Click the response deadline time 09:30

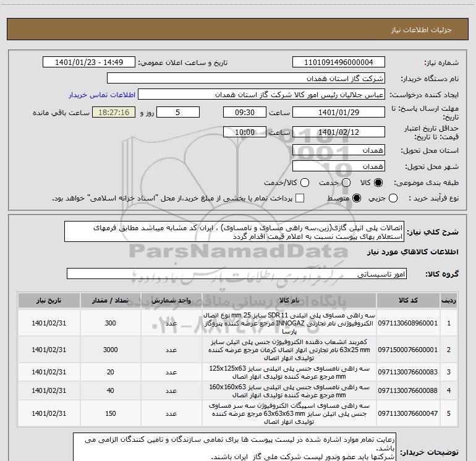[x=245, y=112]
